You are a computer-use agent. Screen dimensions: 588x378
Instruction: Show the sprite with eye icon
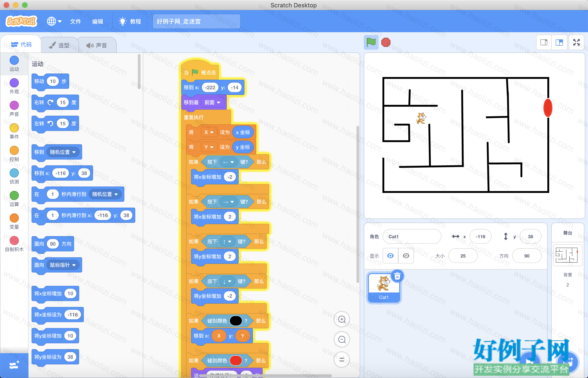click(x=390, y=256)
